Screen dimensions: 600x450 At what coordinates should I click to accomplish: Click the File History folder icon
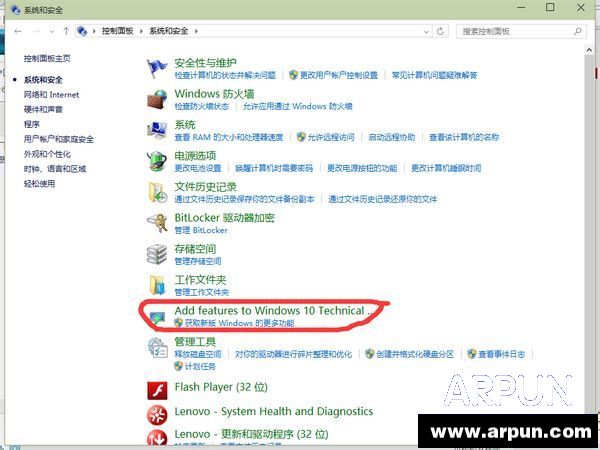pyautogui.click(x=157, y=192)
